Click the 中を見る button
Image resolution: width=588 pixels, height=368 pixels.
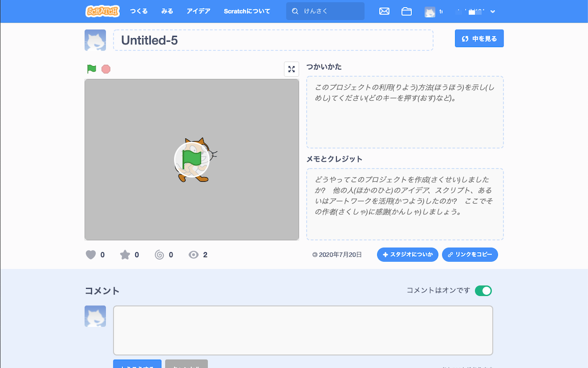pos(479,39)
